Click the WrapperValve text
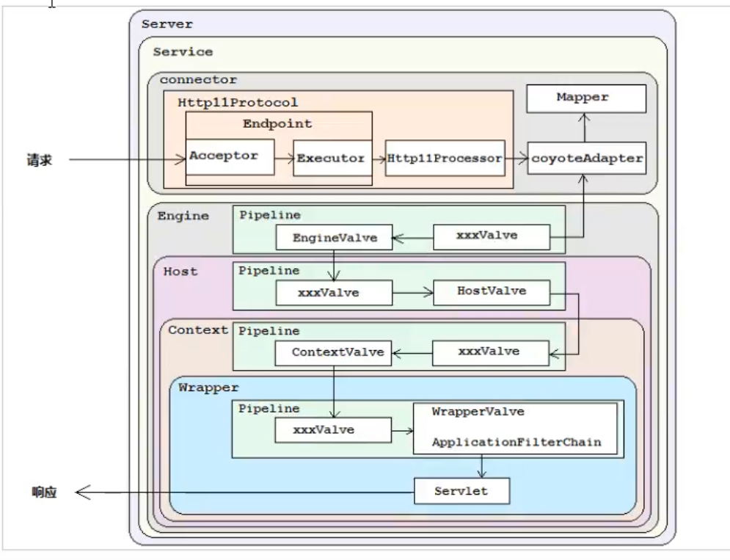The width and height of the screenshot is (730, 560). [478, 412]
